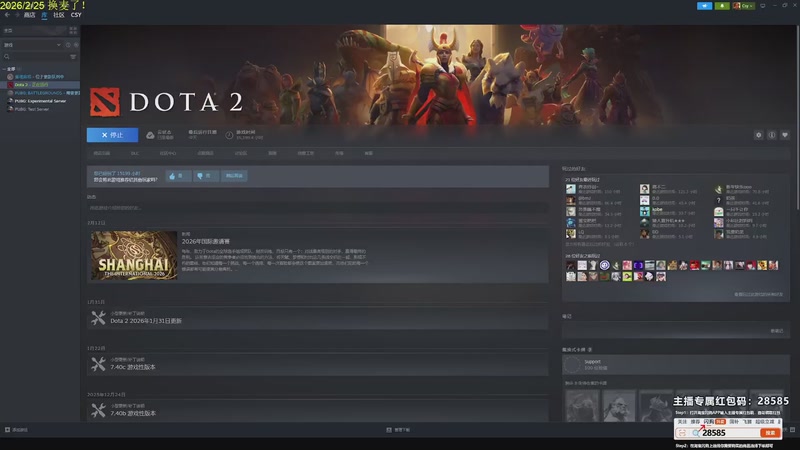Open the 7.40b 游戏性版本 update
Image resolution: width=800 pixels, height=450 pixels.
(133, 413)
